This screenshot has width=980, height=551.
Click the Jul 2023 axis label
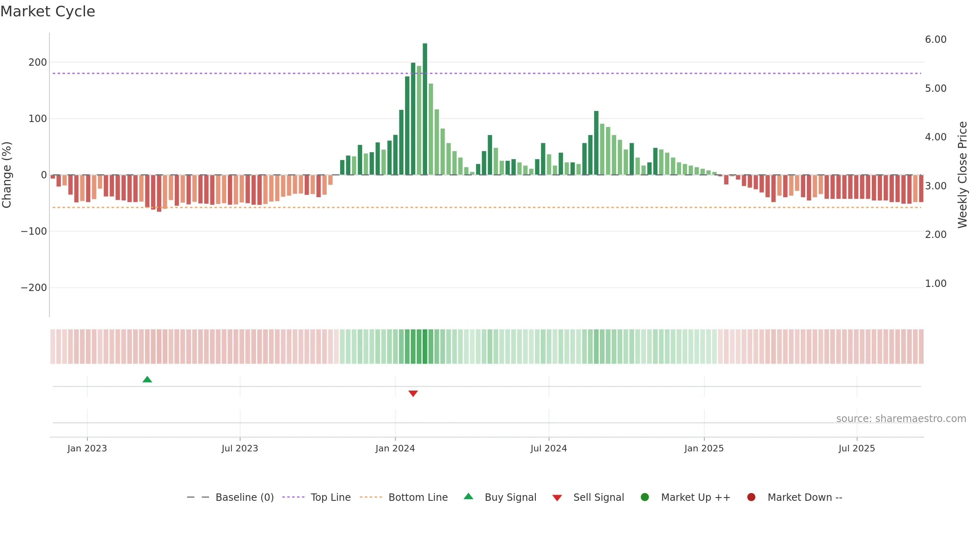240,449
